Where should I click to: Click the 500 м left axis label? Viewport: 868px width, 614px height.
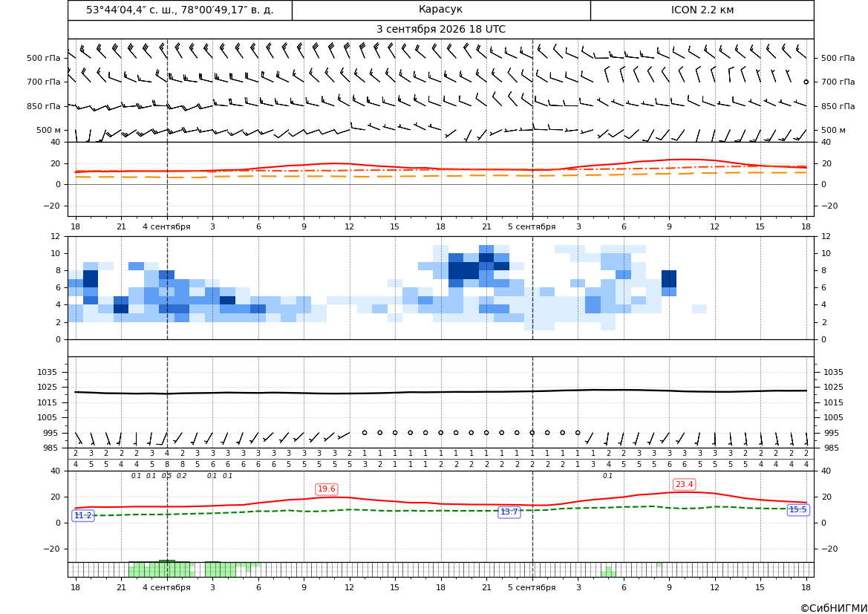click(49, 130)
